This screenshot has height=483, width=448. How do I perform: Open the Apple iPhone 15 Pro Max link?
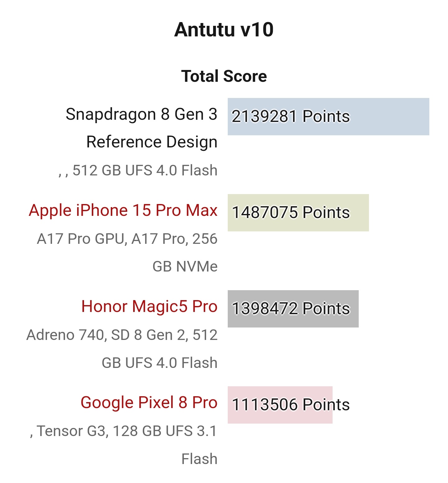point(123,211)
